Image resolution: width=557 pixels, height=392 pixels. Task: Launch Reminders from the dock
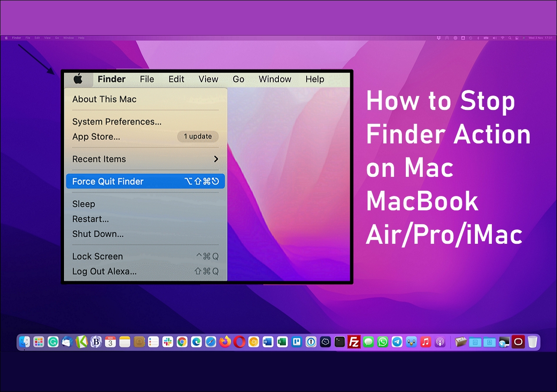point(153,342)
